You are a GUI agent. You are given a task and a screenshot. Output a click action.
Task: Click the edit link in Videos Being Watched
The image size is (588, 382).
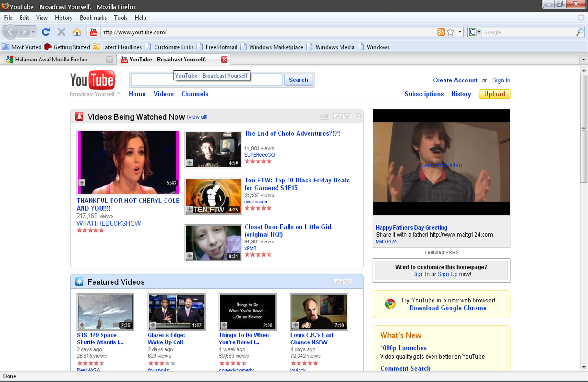coord(324,116)
